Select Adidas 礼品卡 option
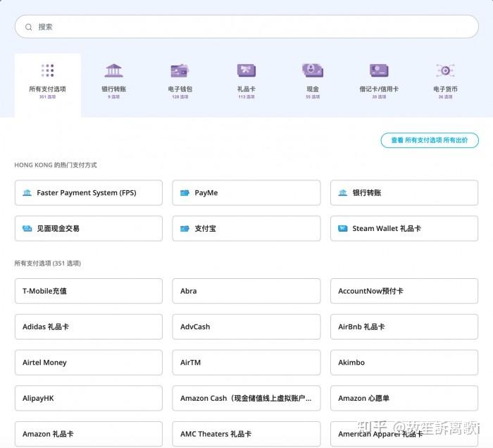The image size is (493, 448). [89, 327]
